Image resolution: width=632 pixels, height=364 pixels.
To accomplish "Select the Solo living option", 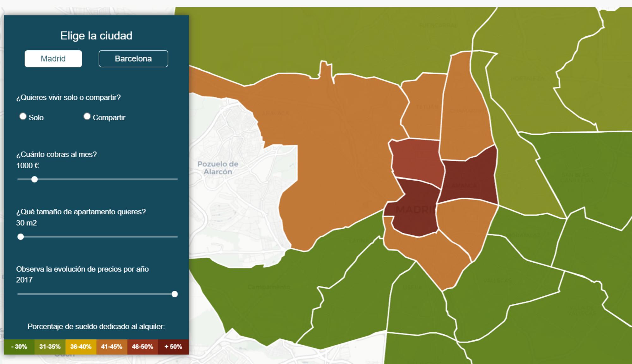I will click(x=23, y=116).
